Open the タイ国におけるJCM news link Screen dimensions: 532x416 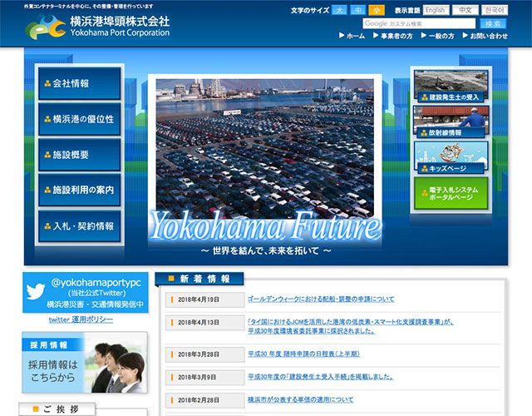click(x=351, y=326)
